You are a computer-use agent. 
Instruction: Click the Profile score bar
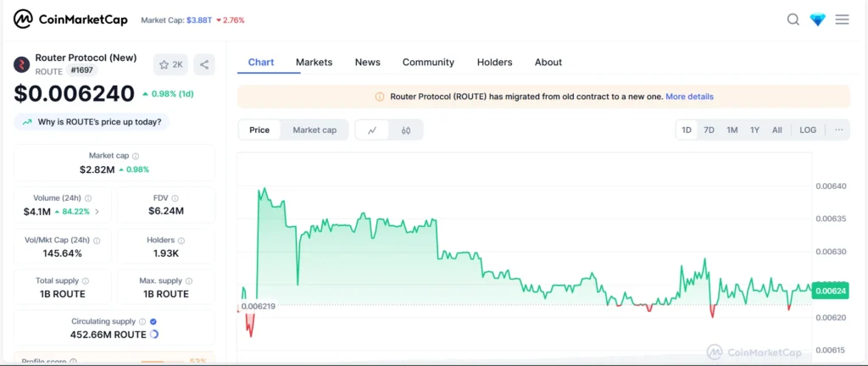pos(162,361)
